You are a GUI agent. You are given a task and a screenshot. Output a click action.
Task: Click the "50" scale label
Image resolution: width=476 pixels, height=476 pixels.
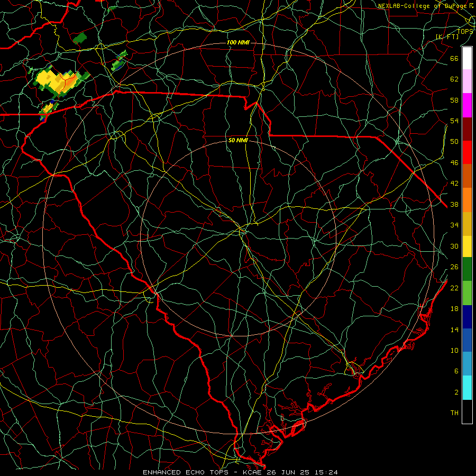tap(454, 142)
